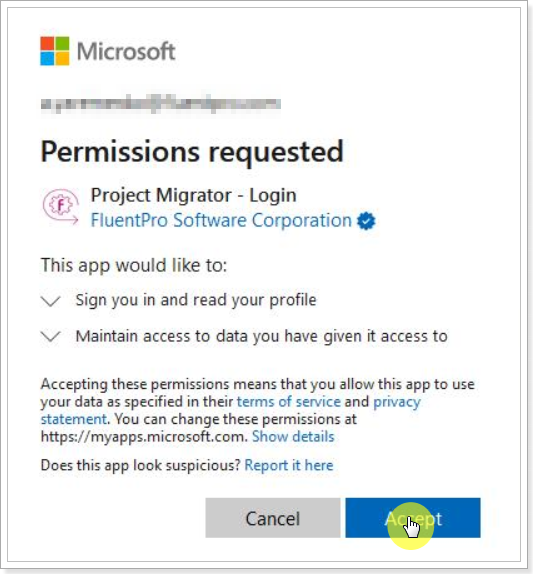The width and height of the screenshot is (533, 574).
Task: Click the 'Project Migrator - Login' app name
Action: (194, 195)
